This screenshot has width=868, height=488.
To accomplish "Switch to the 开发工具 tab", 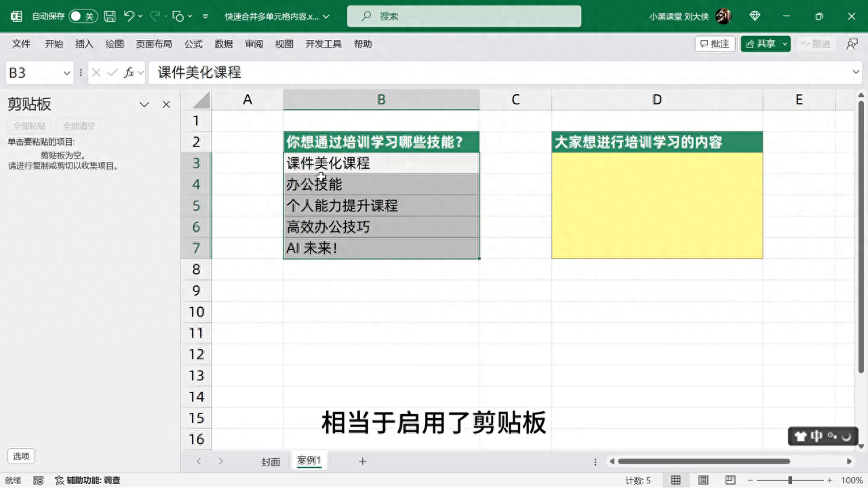I will 323,44.
